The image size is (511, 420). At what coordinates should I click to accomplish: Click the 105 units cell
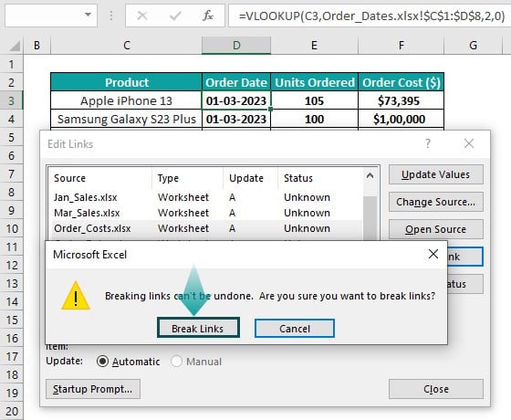(x=315, y=100)
